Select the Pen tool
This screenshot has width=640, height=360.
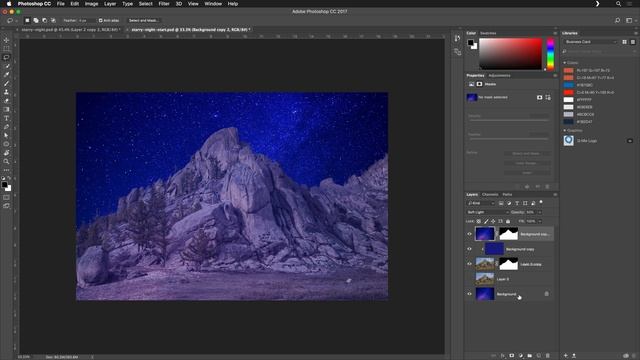(6, 127)
